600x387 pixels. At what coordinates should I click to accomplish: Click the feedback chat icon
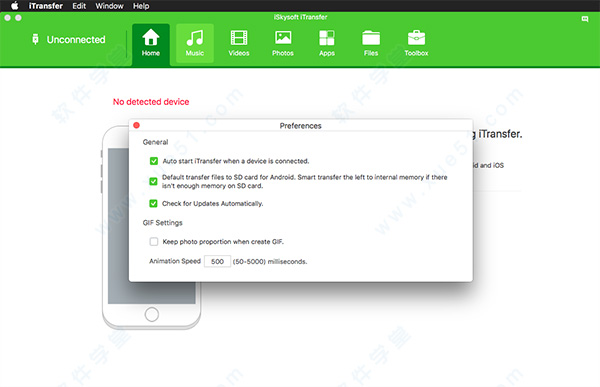(x=585, y=19)
